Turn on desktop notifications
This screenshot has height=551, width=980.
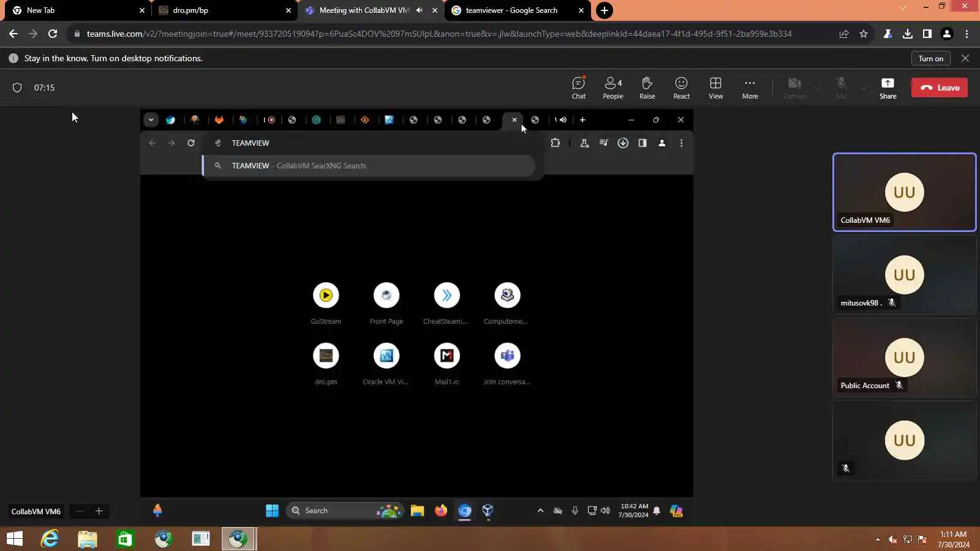coord(930,58)
